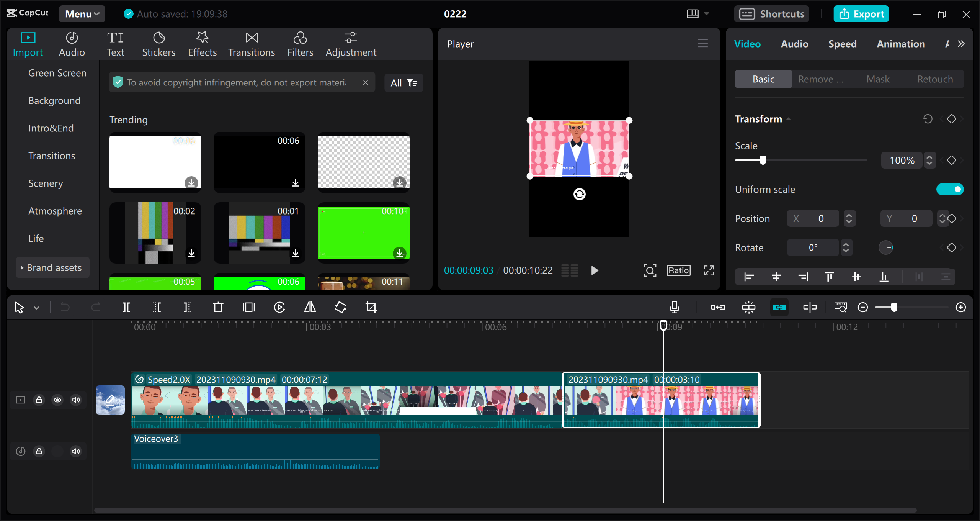Click the Delete clip icon above the timeline
Image resolution: width=980 pixels, height=521 pixels.
point(218,307)
